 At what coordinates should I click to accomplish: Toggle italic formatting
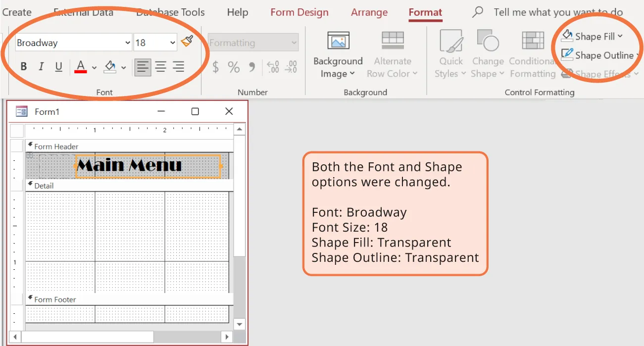[x=41, y=66]
